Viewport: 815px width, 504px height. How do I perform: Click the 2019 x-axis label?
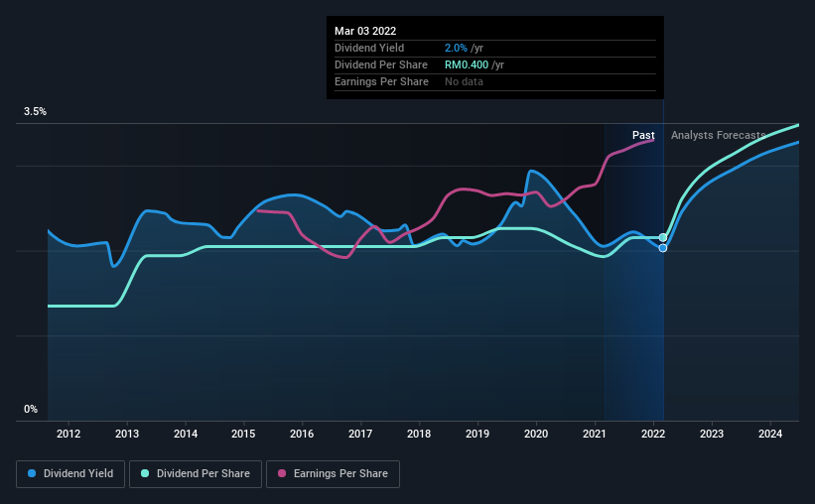coord(477,434)
